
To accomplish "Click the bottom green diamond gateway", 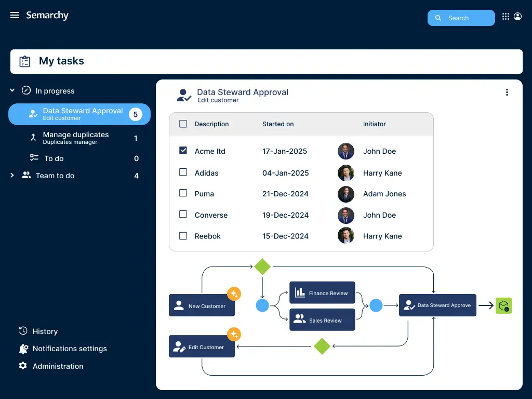I will pos(322,346).
